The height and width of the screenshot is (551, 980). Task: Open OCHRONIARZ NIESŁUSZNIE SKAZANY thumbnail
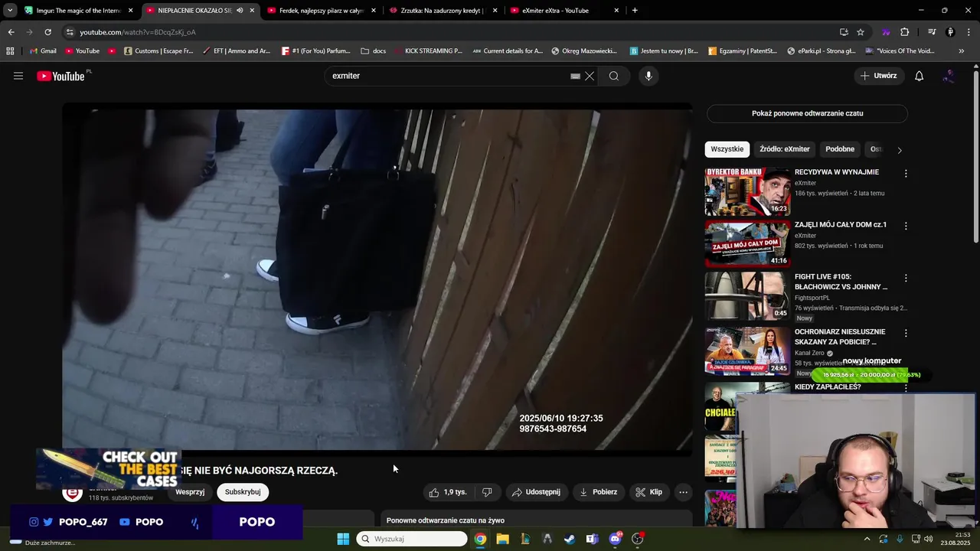(747, 350)
